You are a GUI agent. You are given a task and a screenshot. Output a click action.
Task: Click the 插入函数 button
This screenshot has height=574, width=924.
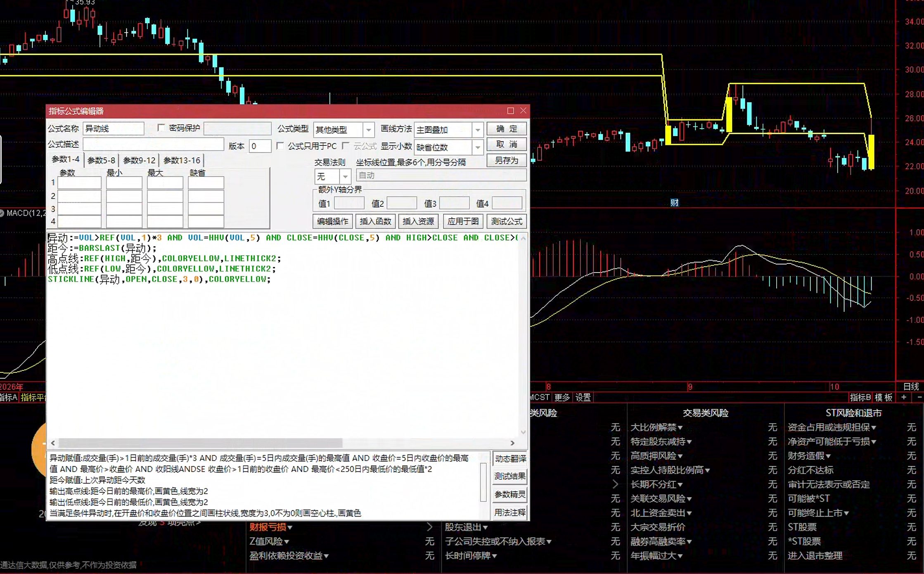pos(375,221)
